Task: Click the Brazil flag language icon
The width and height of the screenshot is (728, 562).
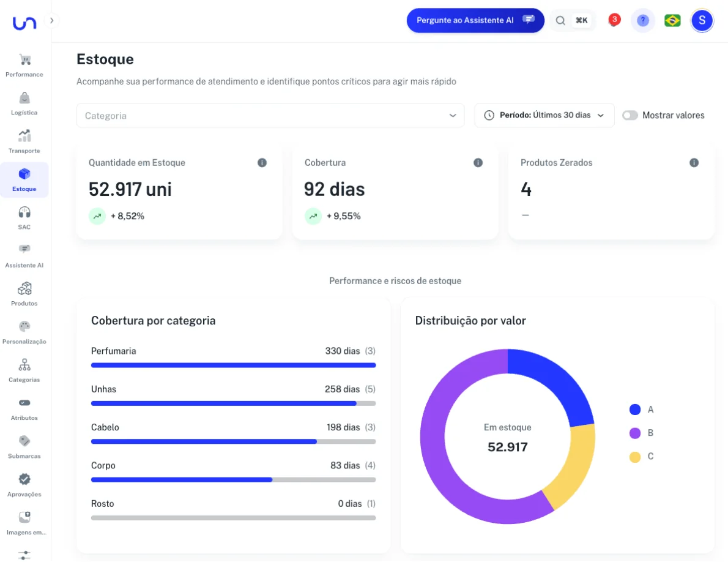Action: [x=672, y=20]
